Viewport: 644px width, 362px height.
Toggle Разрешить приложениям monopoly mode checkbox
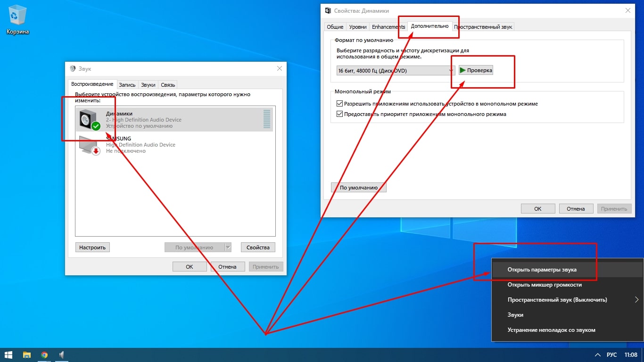pyautogui.click(x=339, y=104)
